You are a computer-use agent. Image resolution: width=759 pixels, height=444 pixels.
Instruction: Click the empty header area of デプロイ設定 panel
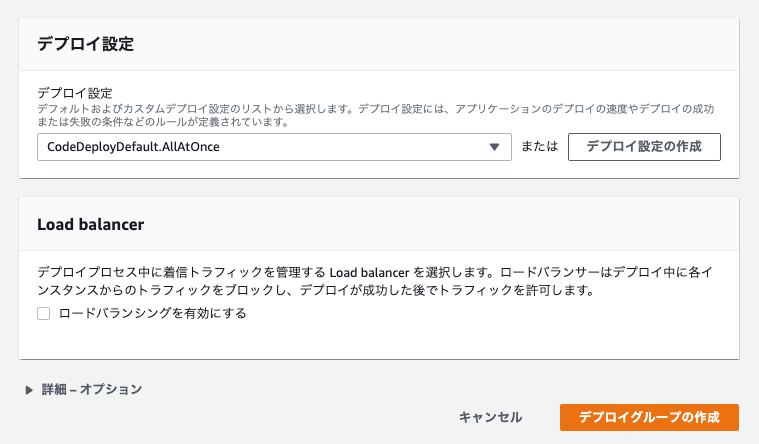[x=436, y=44]
